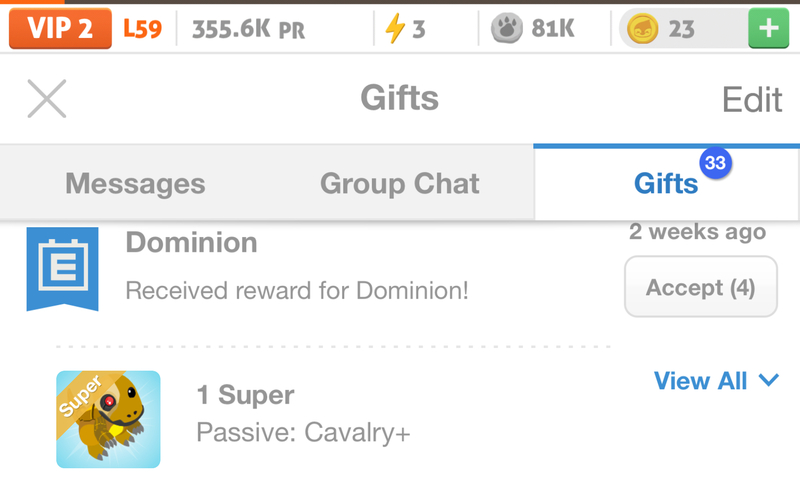800x485 pixels.
Task: Tap the View All chevron arrow
Action: tap(768, 381)
